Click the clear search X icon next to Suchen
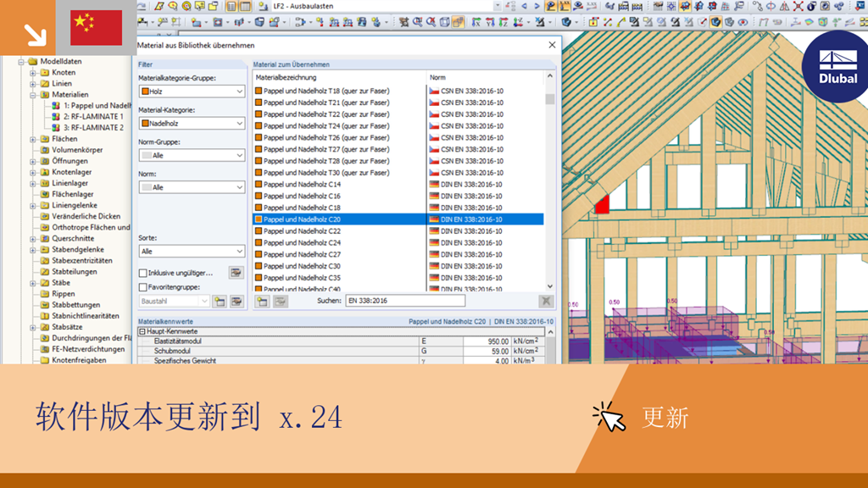 [x=546, y=301]
